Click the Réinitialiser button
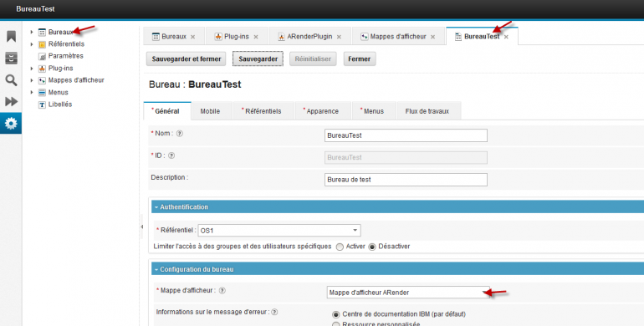This screenshot has width=644, height=326. click(313, 59)
